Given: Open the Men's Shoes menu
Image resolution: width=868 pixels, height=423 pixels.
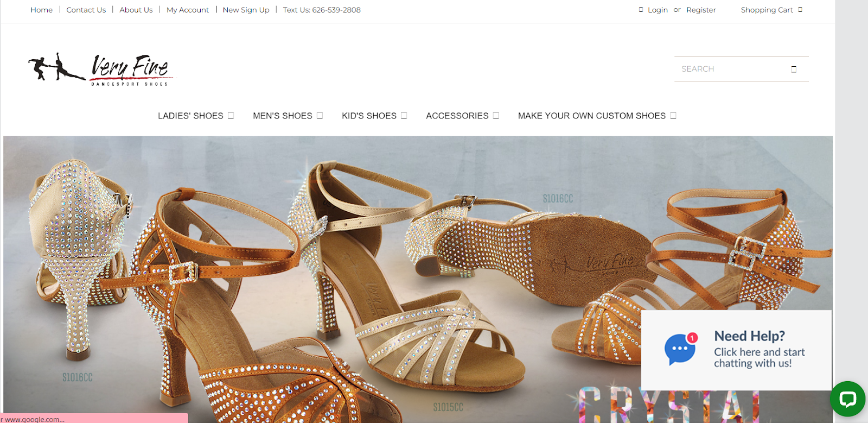Looking at the screenshot, I should [283, 116].
